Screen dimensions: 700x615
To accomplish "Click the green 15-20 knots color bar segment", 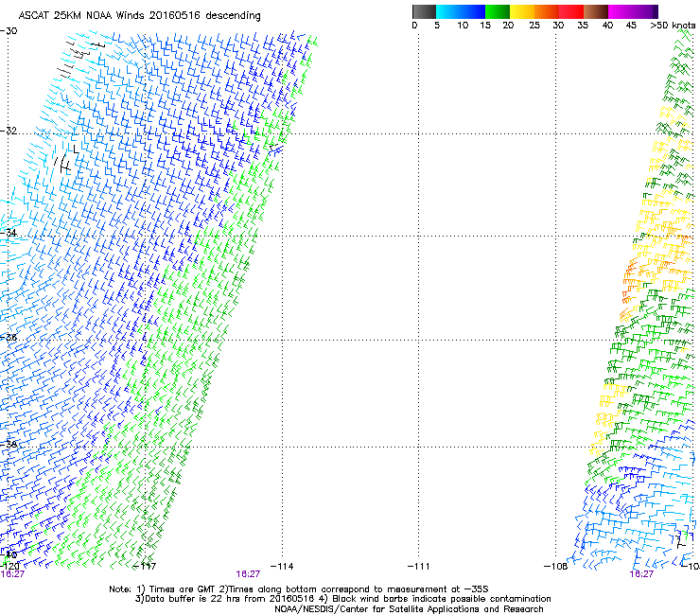I will pyautogui.click(x=498, y=11).
